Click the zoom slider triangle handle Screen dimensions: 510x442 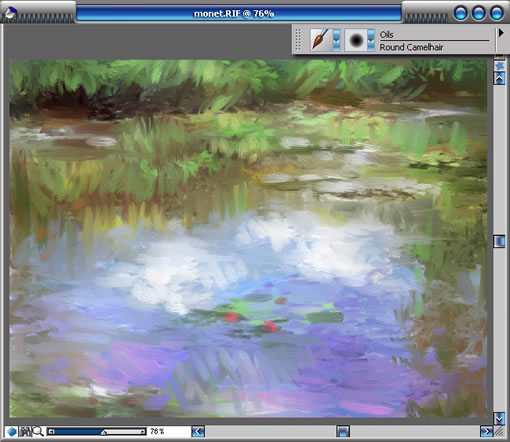(x=104, y=432)
